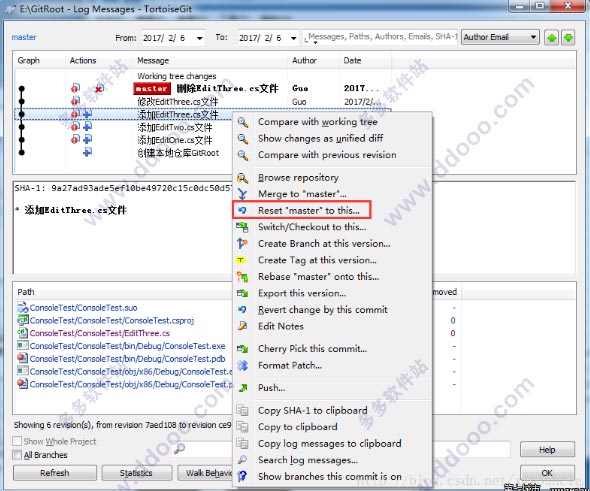590x491 pixels.
Task: Click the Cherry Pick commit icon
Action: (243, 349)
